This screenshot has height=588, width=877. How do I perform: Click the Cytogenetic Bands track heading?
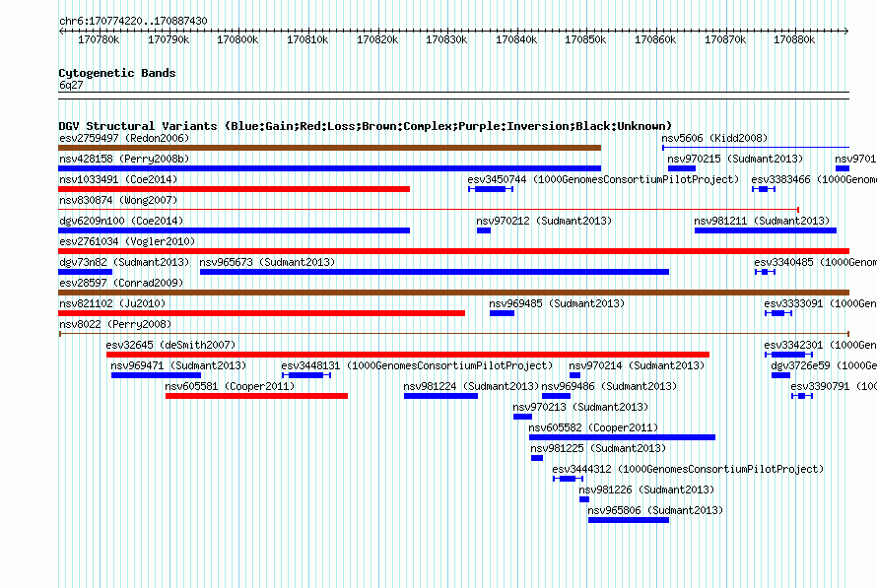[117, 73]
